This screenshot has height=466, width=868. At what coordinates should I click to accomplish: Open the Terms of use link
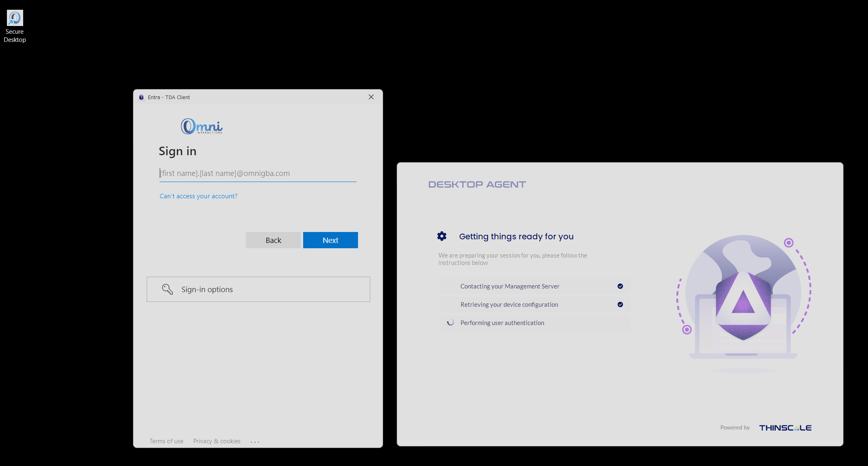166,441
